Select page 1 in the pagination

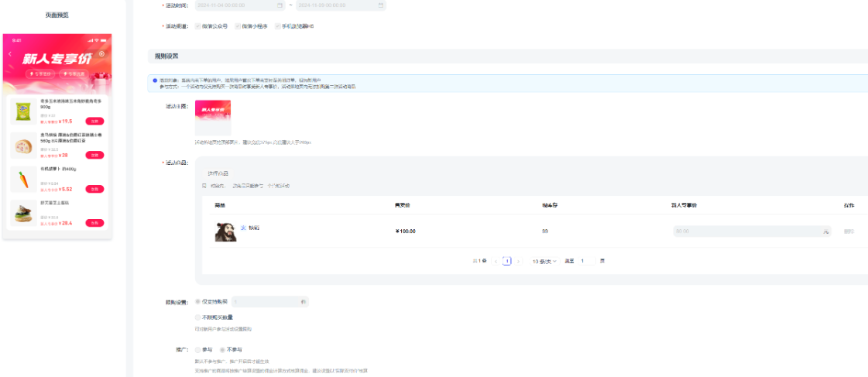click(x=507, y=261)
